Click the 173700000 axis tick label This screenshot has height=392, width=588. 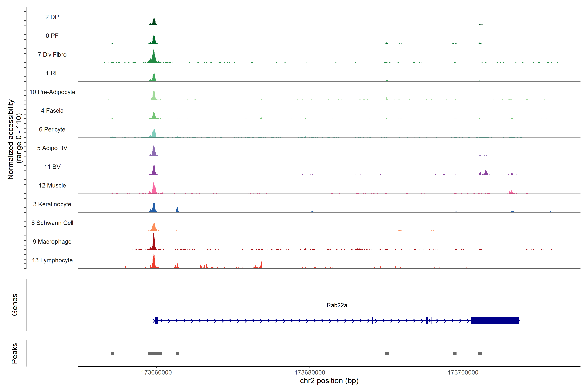click(463, 373)
